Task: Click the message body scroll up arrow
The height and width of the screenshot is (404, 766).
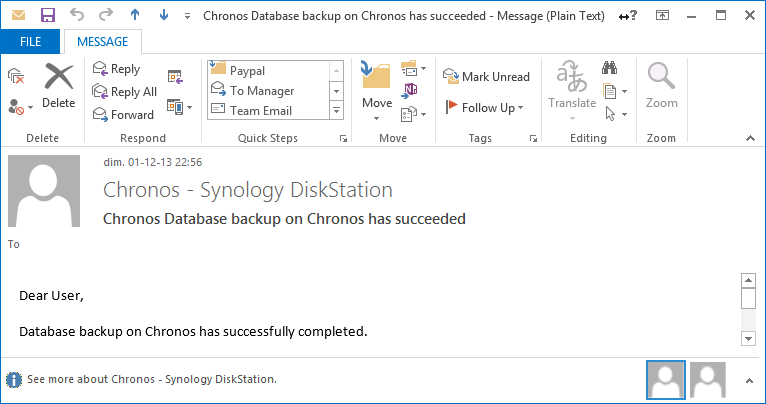Action: 748,280
